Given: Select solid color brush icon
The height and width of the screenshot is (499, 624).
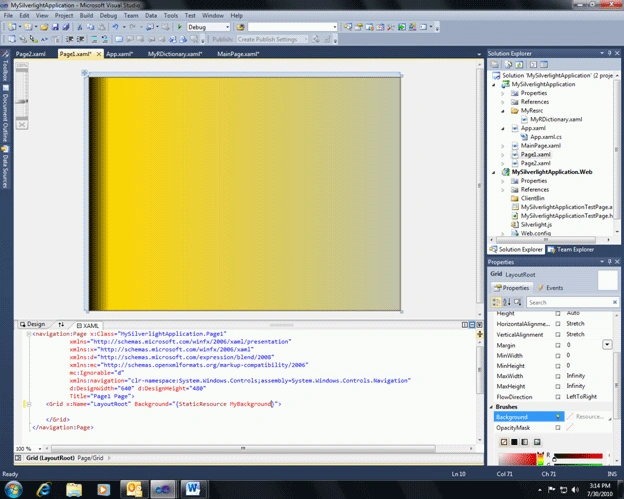Looking at the screenshot, I should coord(514,442).
